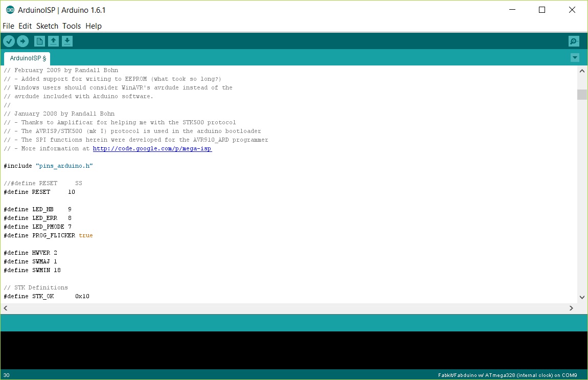
Task: Save the sketch with Save icon
Action: (x=67, y=41)
